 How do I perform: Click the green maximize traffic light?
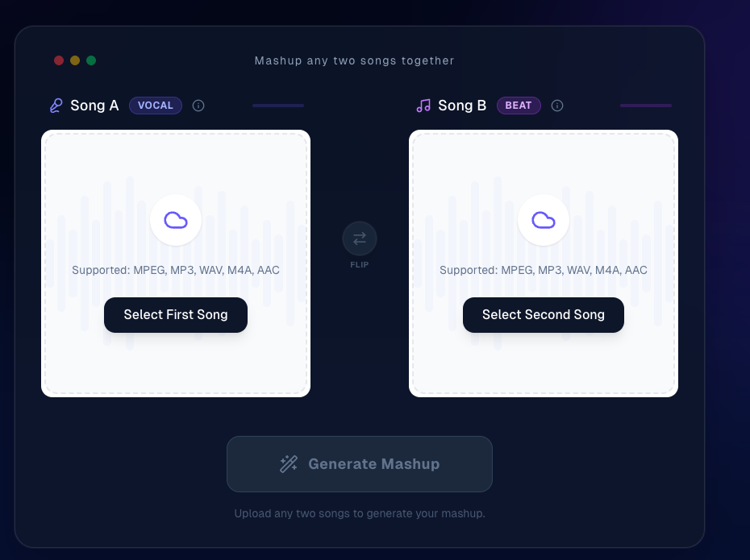[91, 60]
